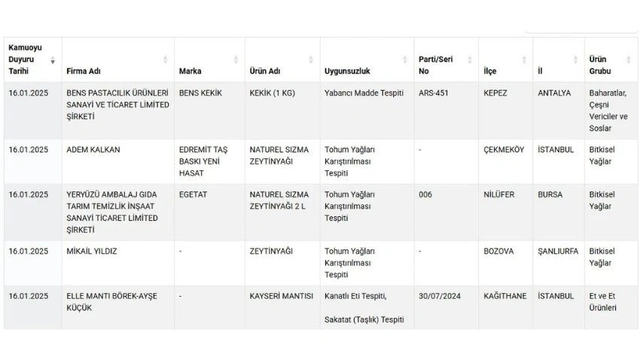Image resolution: width=640 pixels, height=360 pixels.
Task: Select the Uygunsuzluk column header text
Action: click(347, 71)
